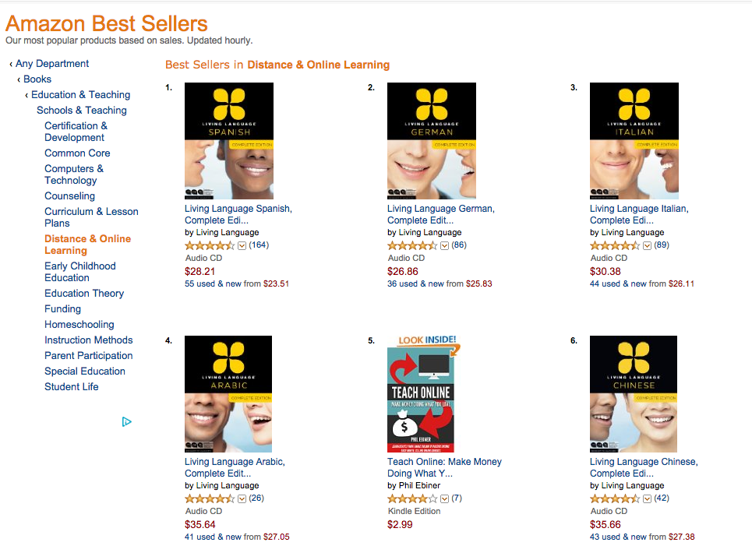Open 43 used & new Chinese offers
This screenshot has width=752, height=560.
pos(642,537)
